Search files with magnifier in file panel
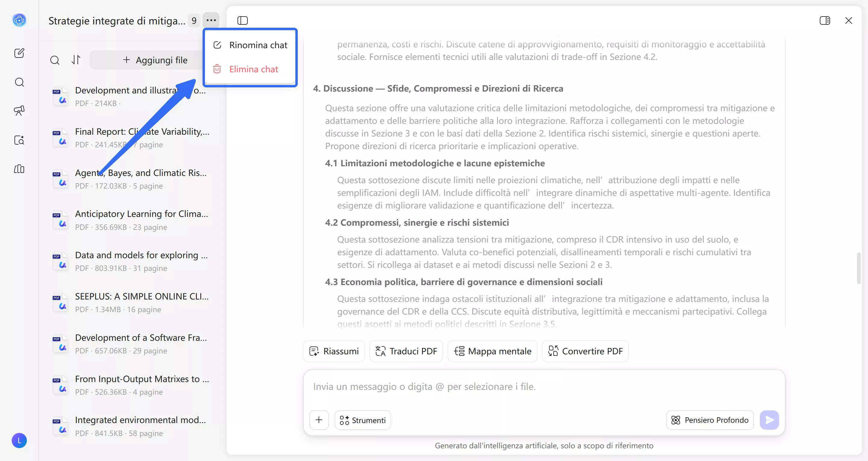The width and height of the screenshot is (868, 461). click(x=55, y=60)
